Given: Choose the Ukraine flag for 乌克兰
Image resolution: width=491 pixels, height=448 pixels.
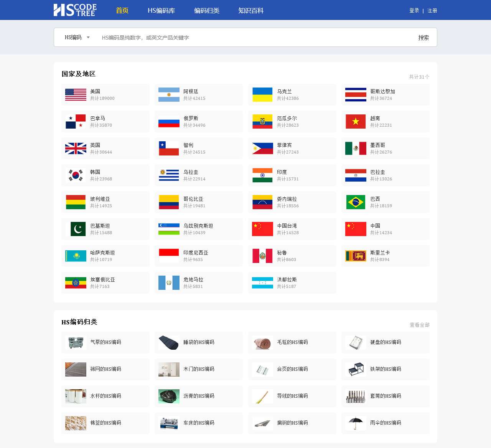Looking at the screenshot, I should (262, 95).
